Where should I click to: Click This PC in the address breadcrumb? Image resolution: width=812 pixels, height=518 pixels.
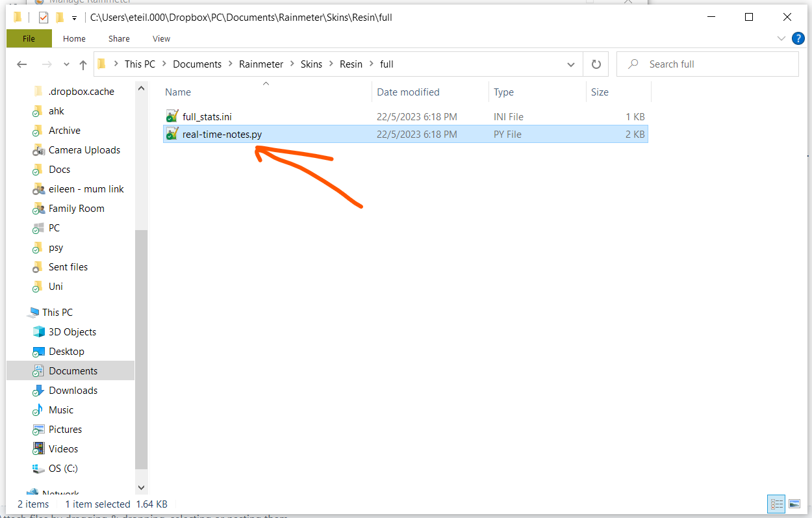(140, 64)
